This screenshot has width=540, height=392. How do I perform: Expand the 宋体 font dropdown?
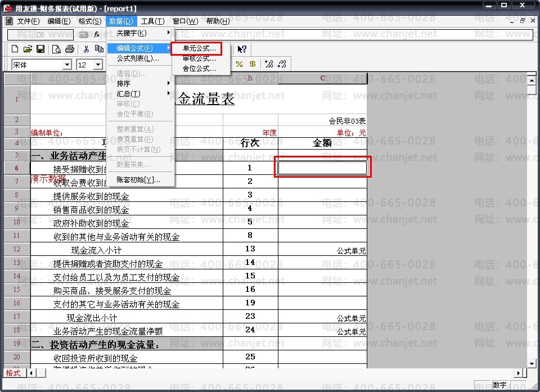click(x=67, y=65)
